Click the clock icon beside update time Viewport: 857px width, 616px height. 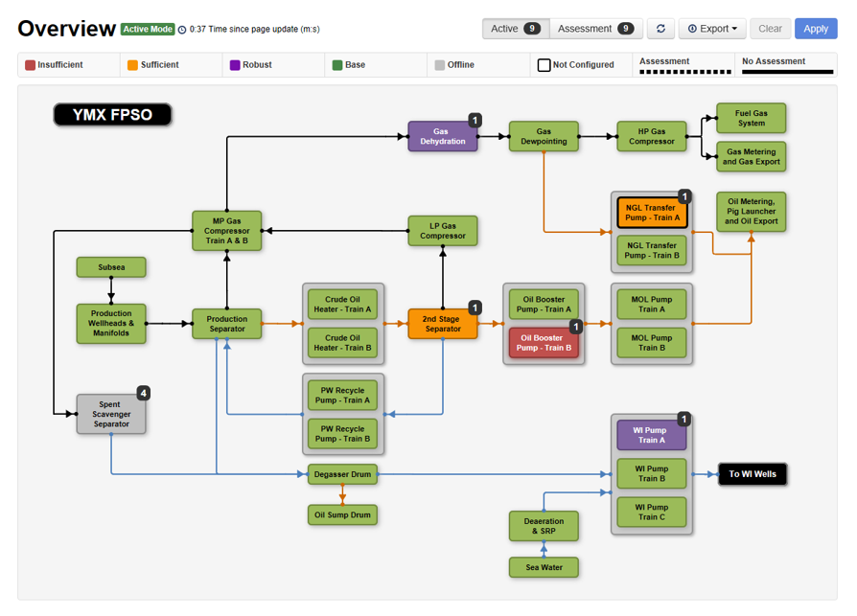(182, 30)
